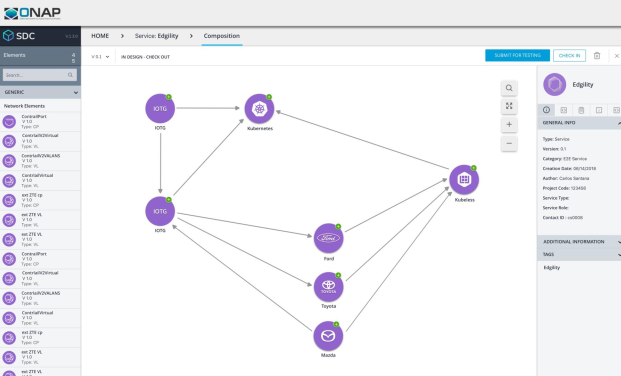This screenshot has width=621, height=376.
Task: Select the Ford node on canvas
Action: click(328, 238)
